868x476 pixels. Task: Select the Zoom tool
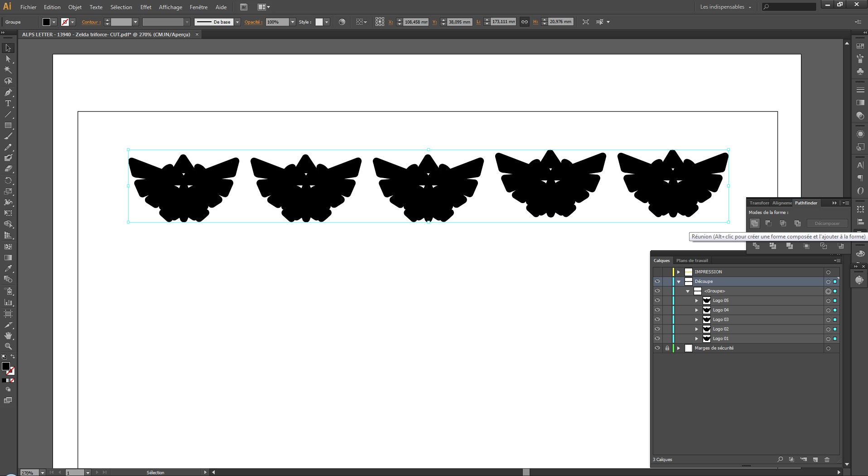pos(8,346)
